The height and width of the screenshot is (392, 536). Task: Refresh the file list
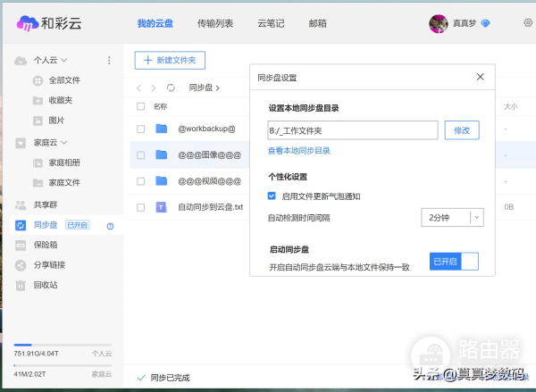tap(171, 88)
